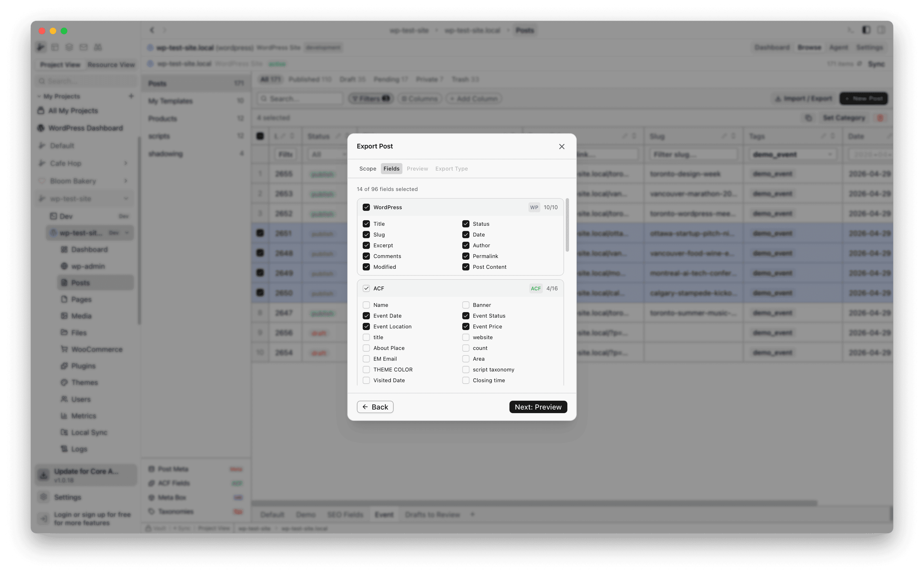The height and width of the screenshot is (574, 924).
Task: Uncheck the Event Location field
Action: pos(366,326)
